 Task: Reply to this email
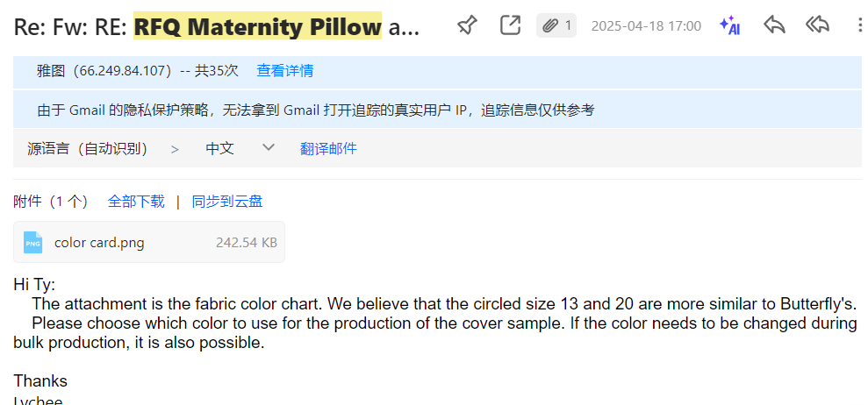pyautogui.click(x=774, y=25)
